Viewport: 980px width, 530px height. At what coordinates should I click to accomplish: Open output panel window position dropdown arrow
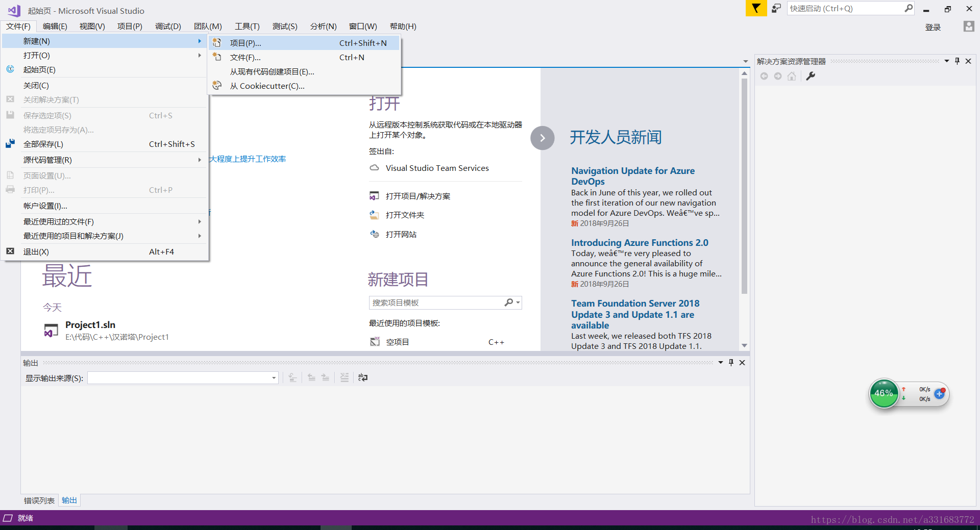click(x=721, y=363)
